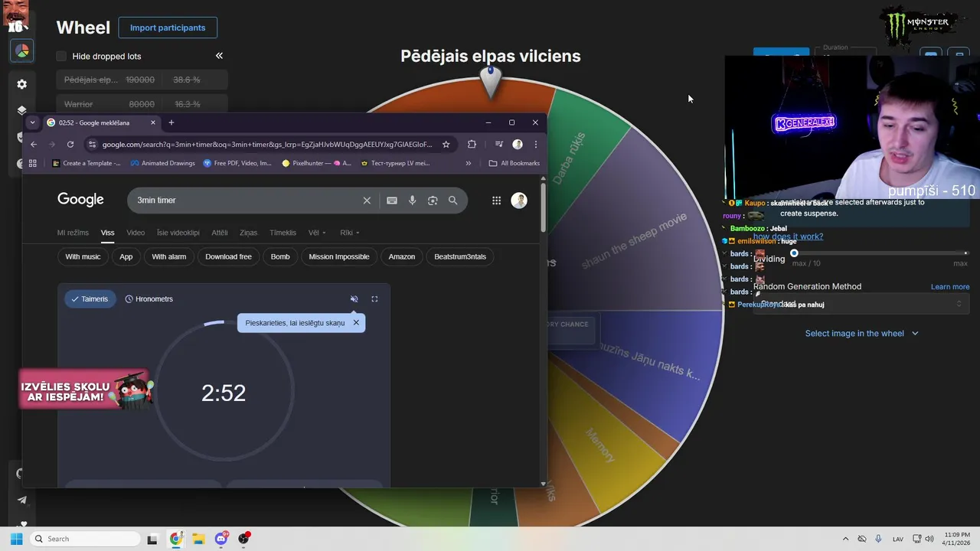This screenshot has height=551, width=980.
Task: Switch to MI režīms tab
Action: (73, 233)
